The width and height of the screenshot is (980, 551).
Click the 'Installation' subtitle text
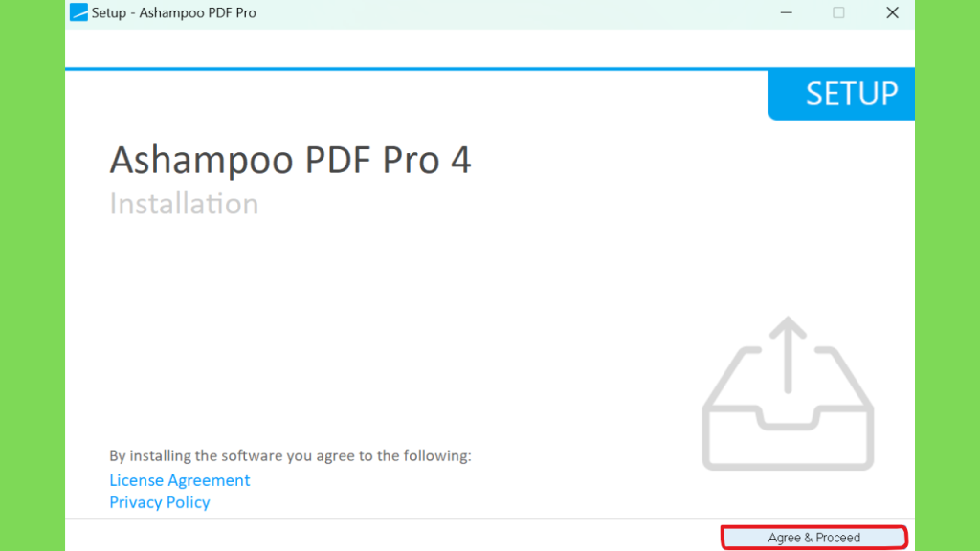coord(184,204)
